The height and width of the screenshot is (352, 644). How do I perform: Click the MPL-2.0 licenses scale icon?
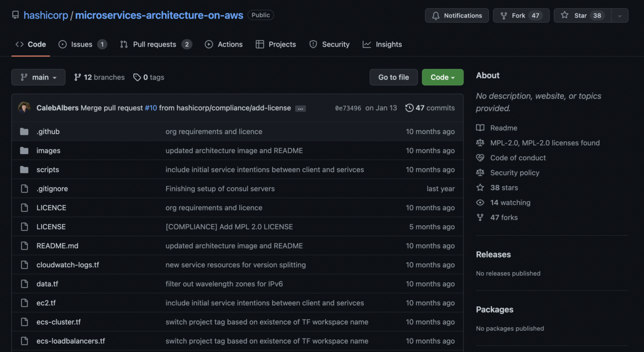coord(480,143)
